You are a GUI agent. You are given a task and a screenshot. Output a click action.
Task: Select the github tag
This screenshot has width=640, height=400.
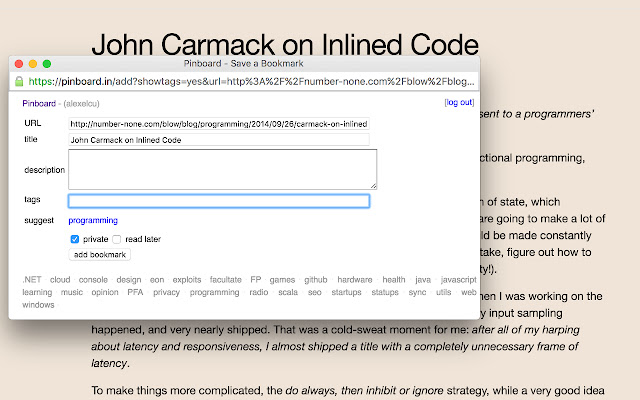point(316,280)
